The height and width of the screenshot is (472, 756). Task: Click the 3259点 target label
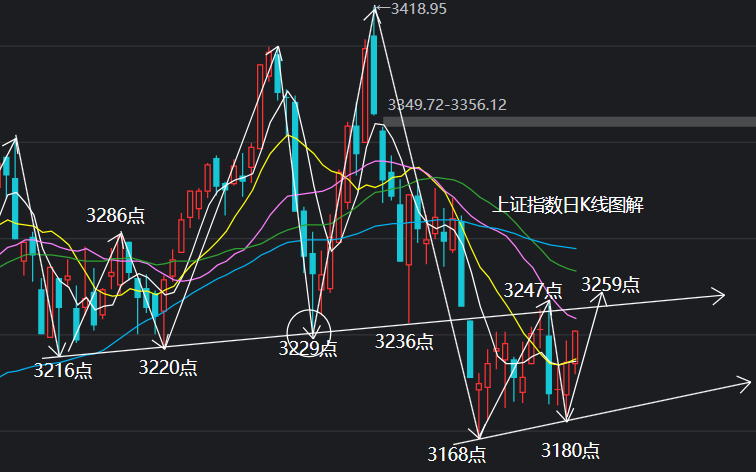click(x=610, y=284)
